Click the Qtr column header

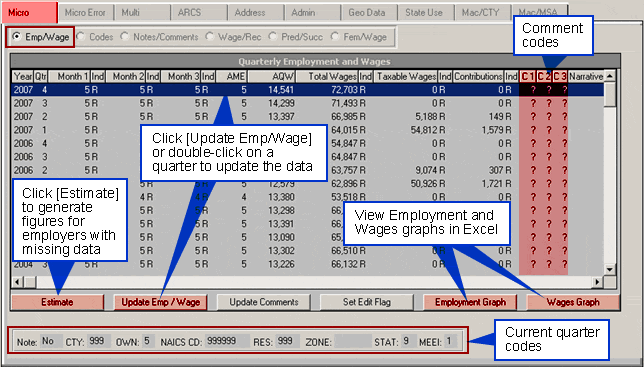pyautogui.click(x=41, y=76)
